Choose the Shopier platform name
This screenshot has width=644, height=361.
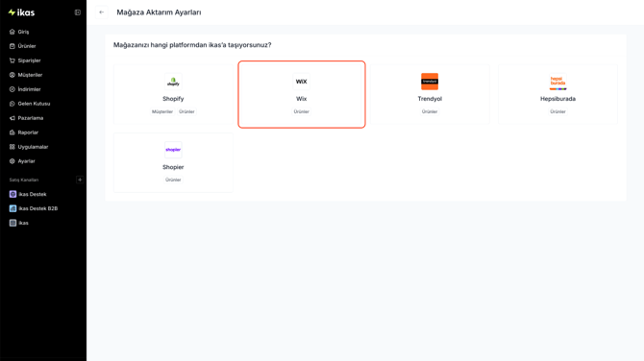173,167
